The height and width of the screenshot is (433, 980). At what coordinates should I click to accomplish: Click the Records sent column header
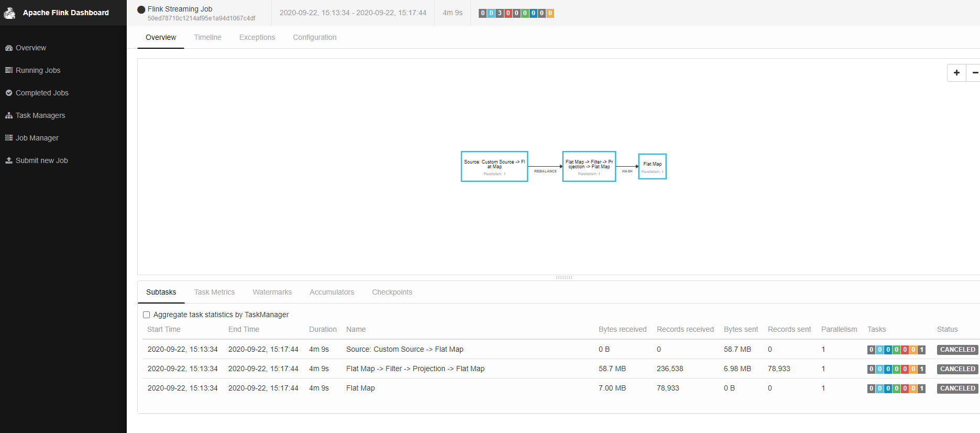click(x=789, y=329)
